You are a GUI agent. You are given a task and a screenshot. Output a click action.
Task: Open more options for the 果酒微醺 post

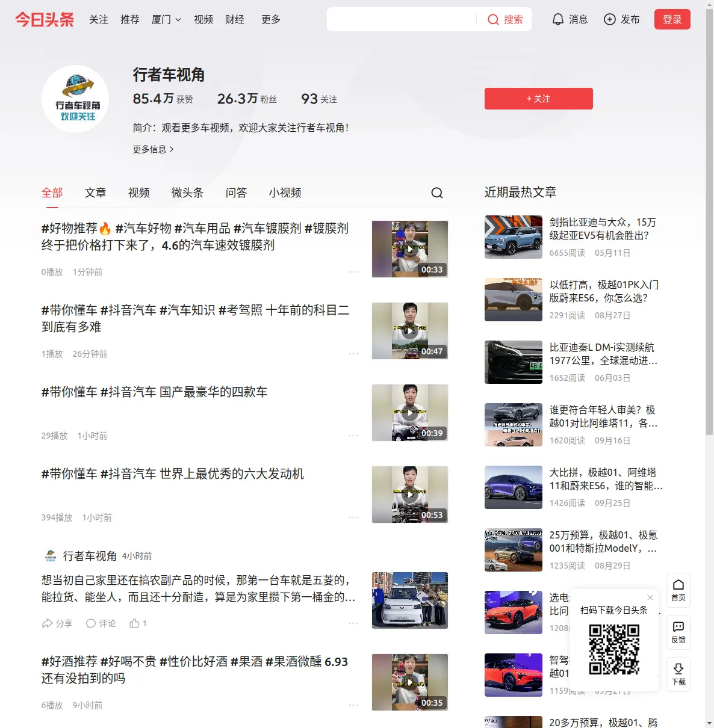click(x=353, y=705)
